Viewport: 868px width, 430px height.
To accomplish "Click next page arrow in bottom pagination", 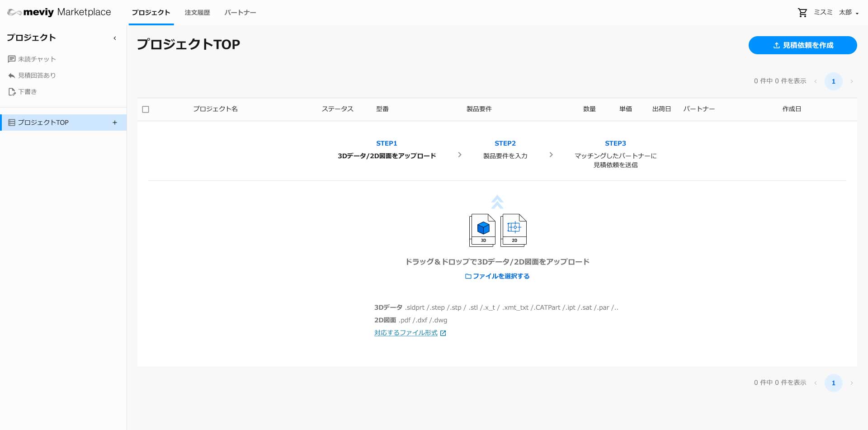I will pyautogui.click(x=852, y=383).
